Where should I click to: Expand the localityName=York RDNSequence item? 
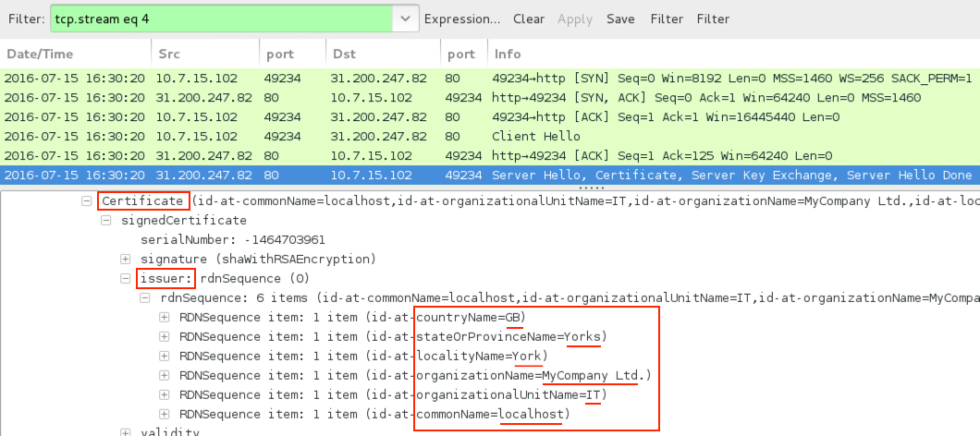coord(164,356)
